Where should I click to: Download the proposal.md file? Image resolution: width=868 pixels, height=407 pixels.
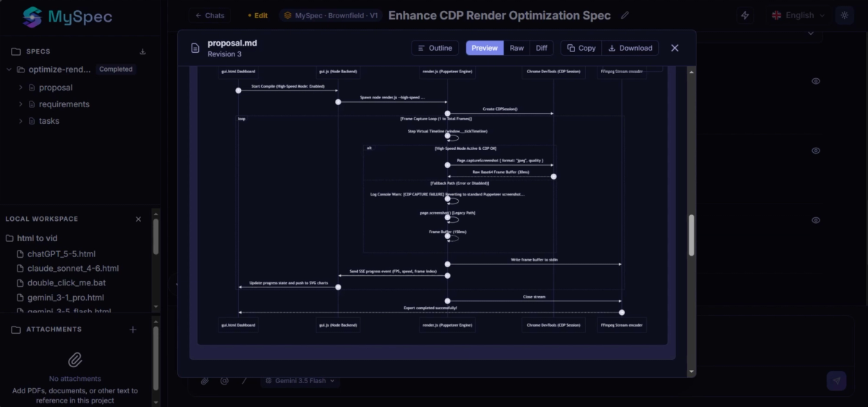[630, 48]
